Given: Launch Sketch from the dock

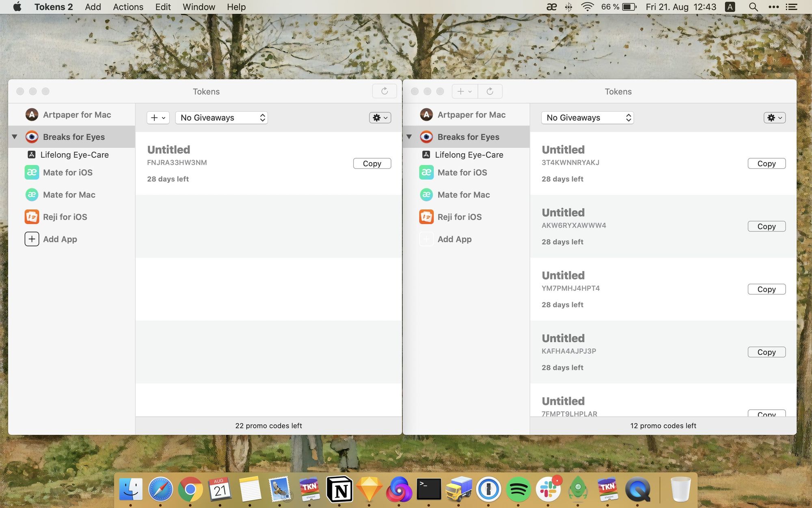Looking at the screenshot, I should (x=369, y=489).
